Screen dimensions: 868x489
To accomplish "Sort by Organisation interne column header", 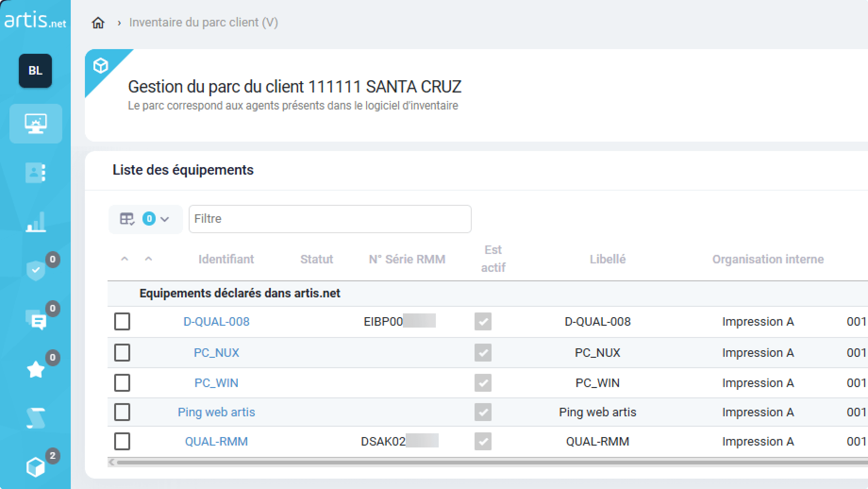I will point(768,259).
